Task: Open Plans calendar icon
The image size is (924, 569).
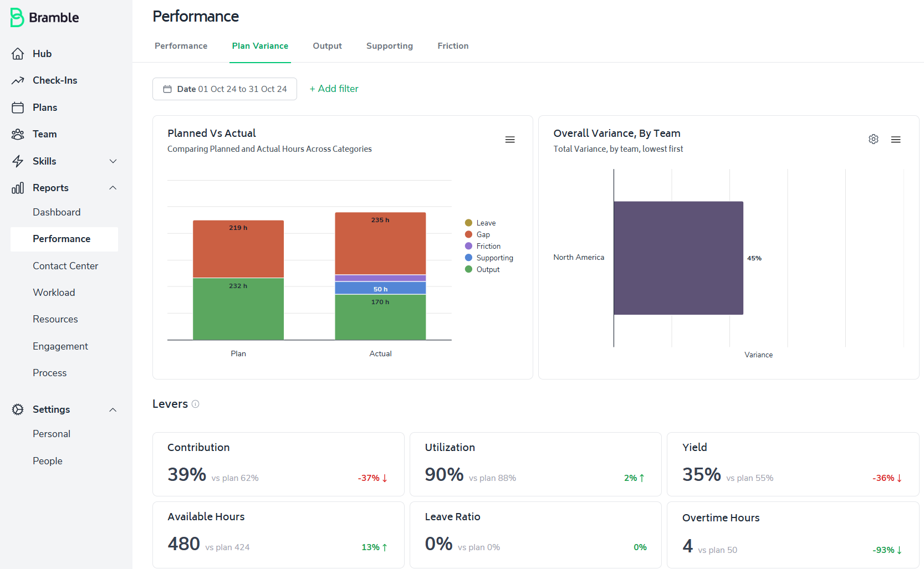Action: coord(18,107)
